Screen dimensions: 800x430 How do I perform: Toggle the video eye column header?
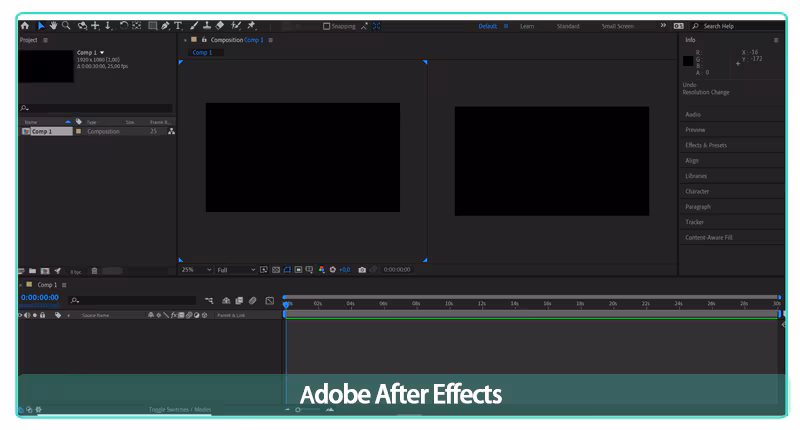coord(20,315)
